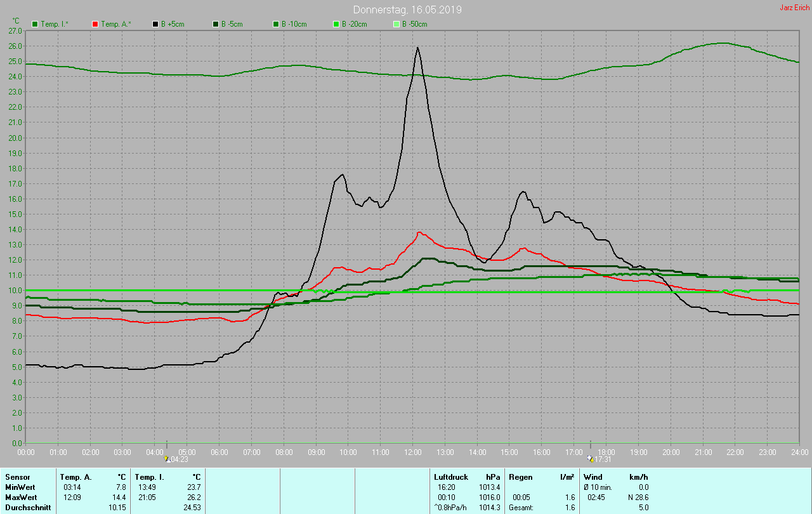This screenshot has width=812, height=514.
Task: Click the wind gust time "02:45"
Action: (x=596, y=498)
